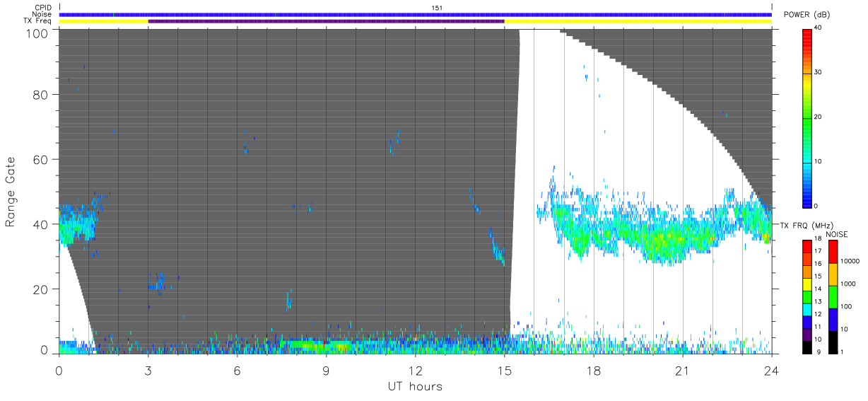Click the purple segment of TX Freq strip
The height and width of the screenshot is (401, 868).
tap(326, 21)
